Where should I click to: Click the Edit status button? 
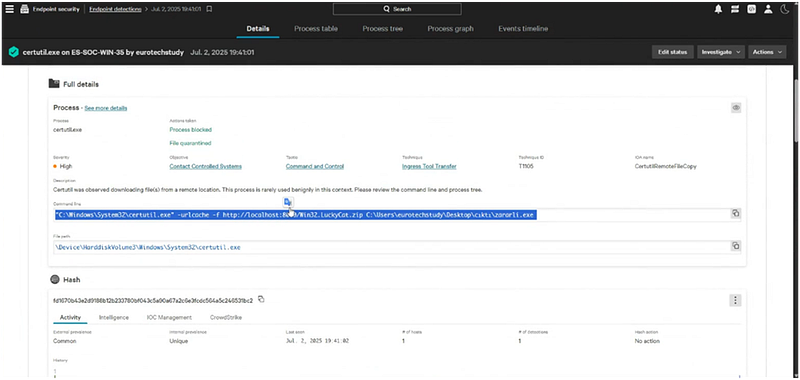coord(672,52)
